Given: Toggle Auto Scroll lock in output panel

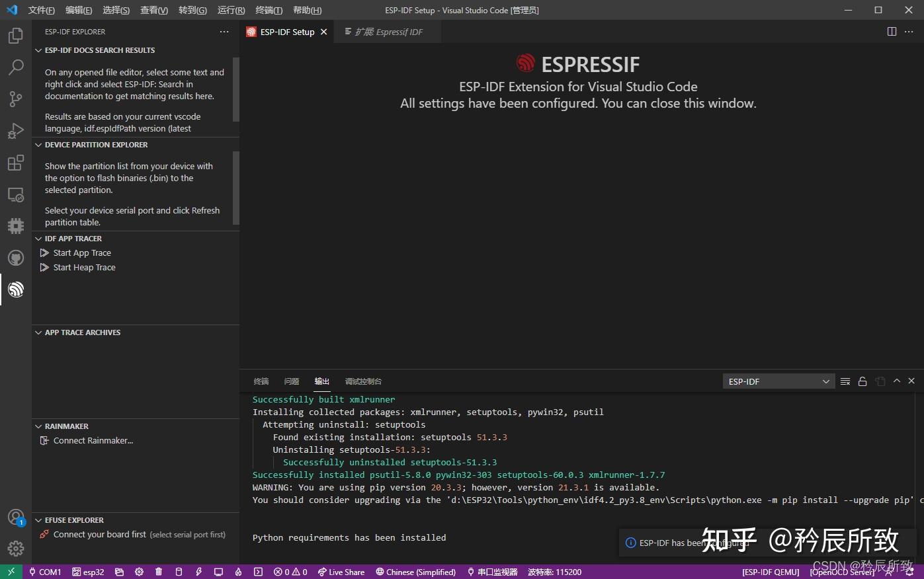Looking at the screenshot, I should pyautogui.click(x=862, y=381).
